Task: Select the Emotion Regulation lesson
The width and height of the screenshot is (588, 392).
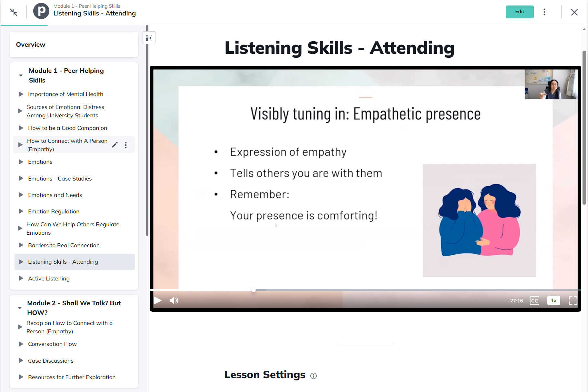Action: click(54, 211)
